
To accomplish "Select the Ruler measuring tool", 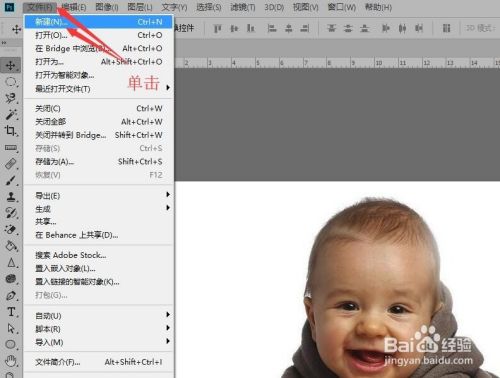I will (x=11, y=147).
